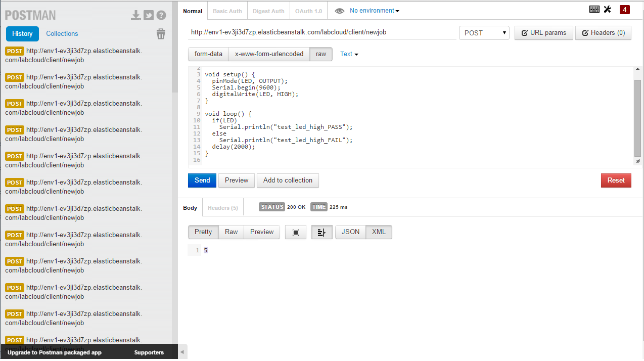Toggle the line wrap icon in response

[x=322, y=232]
